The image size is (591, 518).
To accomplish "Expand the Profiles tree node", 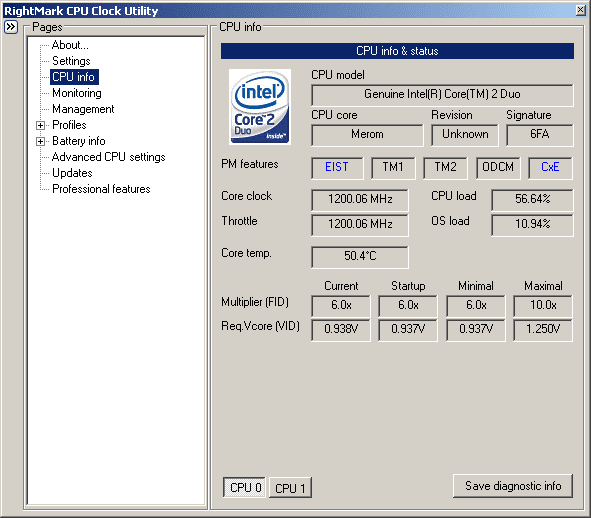I will (x=40, y=125).
